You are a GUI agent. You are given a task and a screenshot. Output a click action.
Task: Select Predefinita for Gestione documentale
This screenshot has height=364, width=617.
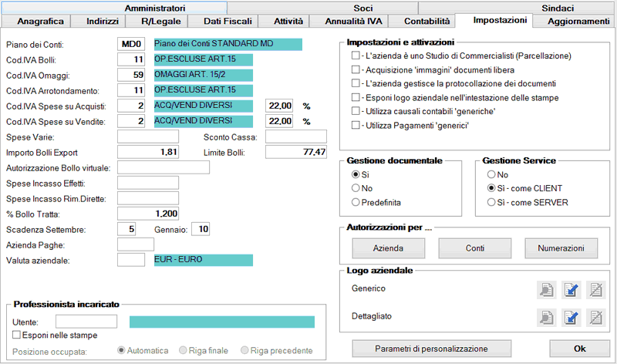pyautogui.click(x=356, y=202)
